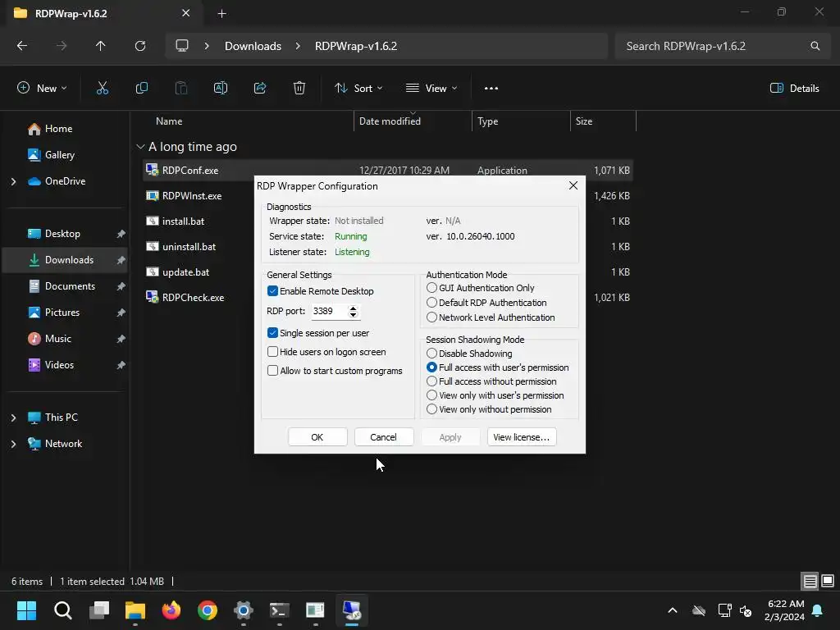This screenshot has width=840, height=630.
Task: Select Default RDP Authentication option
Action: 431,302
